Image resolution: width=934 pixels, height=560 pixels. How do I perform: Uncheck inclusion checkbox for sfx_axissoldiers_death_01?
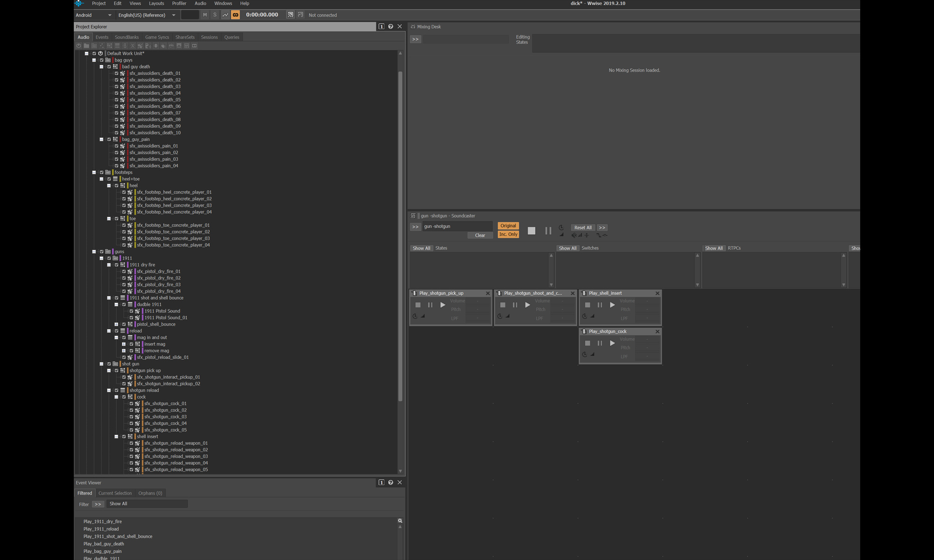point(117,73)
